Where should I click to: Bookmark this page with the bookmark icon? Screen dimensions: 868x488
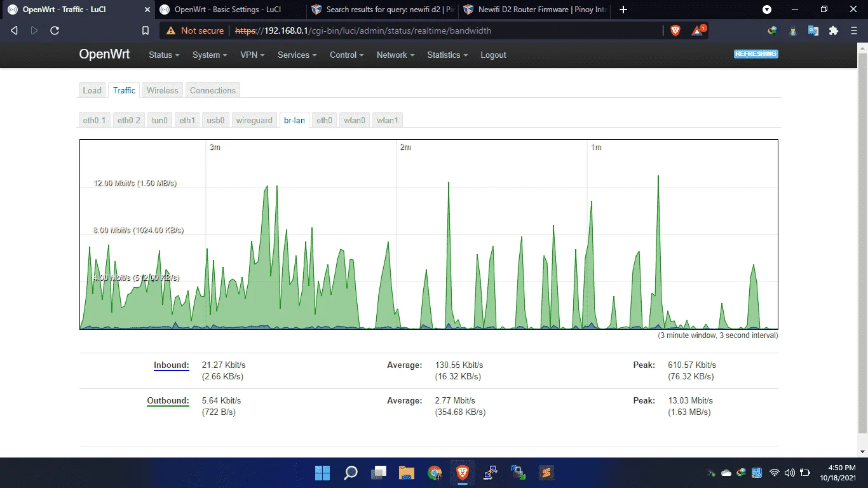[146, 30]
